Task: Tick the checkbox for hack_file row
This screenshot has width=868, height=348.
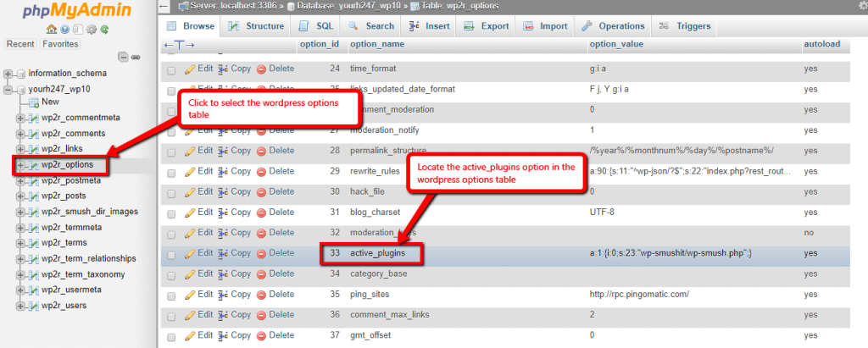Action: point(171,193)
